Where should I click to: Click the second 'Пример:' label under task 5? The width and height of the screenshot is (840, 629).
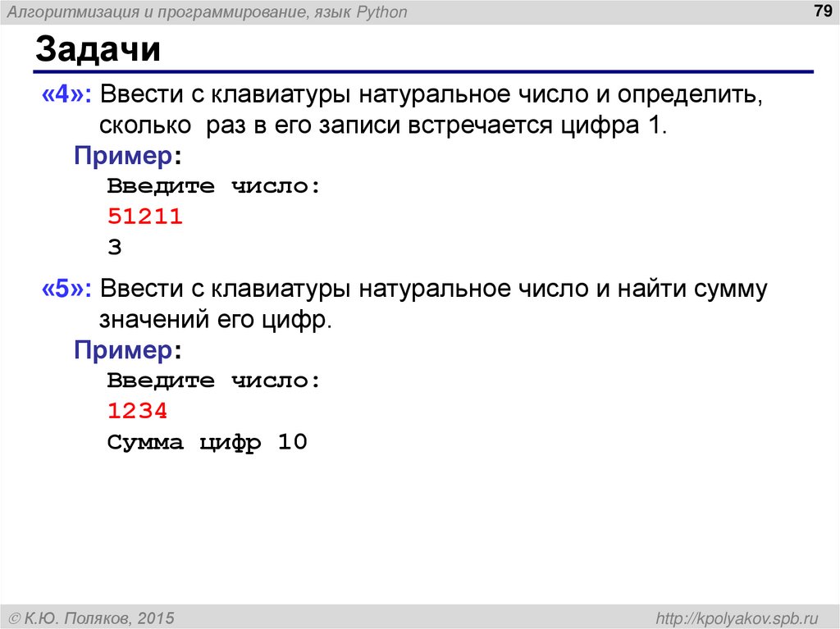(128, 350)
